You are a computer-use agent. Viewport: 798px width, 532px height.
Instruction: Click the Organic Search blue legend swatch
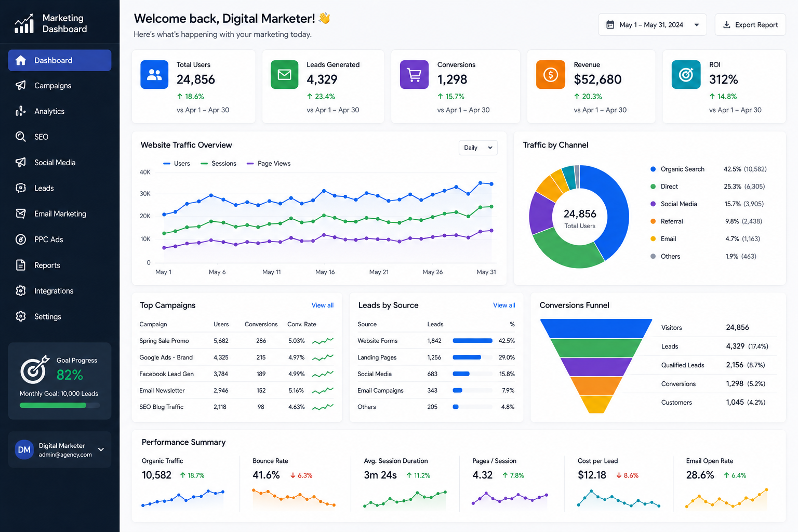(653, 169)
